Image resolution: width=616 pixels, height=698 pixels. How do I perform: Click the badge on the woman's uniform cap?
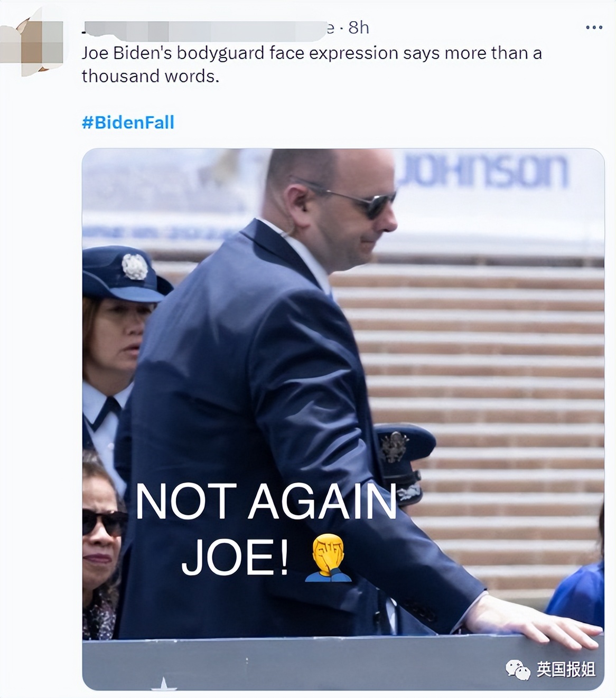(134, 267)
